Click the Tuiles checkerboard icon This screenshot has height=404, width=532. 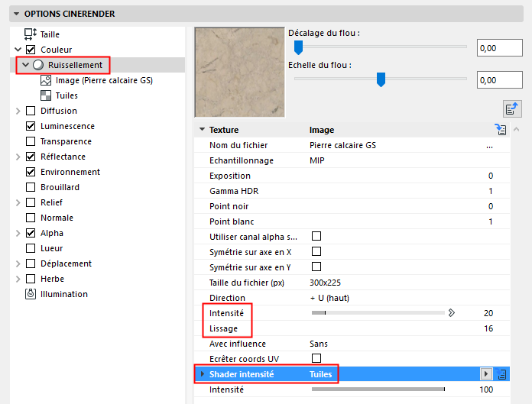pyautogui.click(x=46, y=95)
